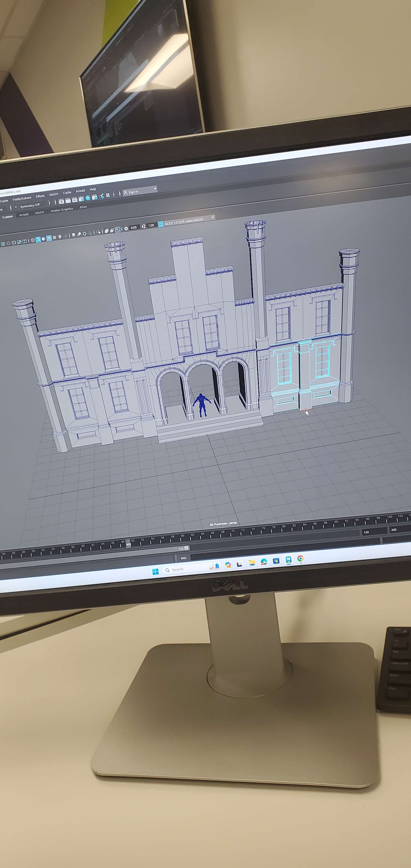Toggle color management ON button

pos(161,224)
